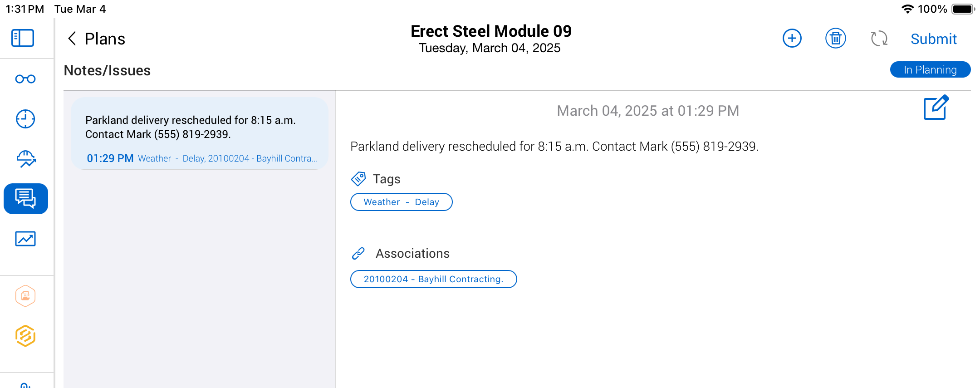Select the Parkland delivery note in list

200,133
